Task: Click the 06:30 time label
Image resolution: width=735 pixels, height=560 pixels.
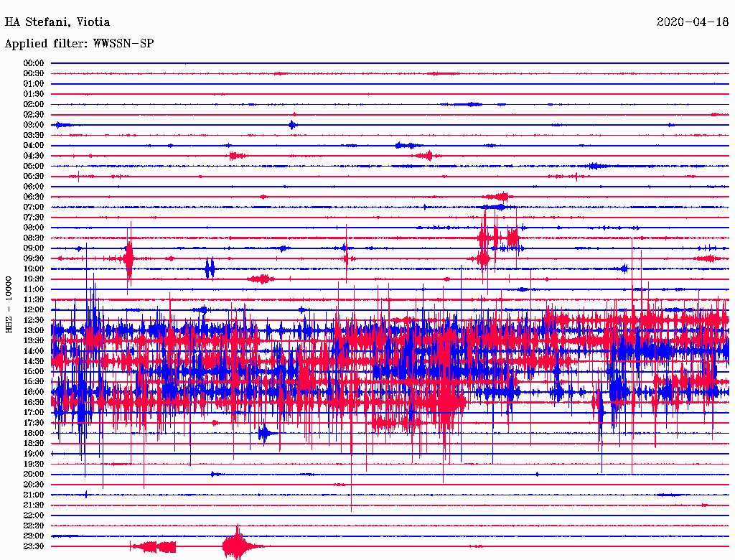Action: point(34,197)
